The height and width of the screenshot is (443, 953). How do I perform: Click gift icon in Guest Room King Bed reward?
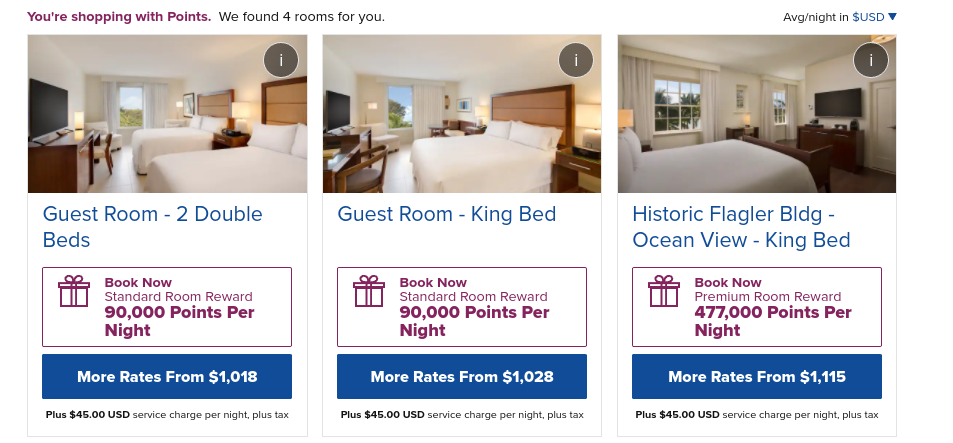369,291
